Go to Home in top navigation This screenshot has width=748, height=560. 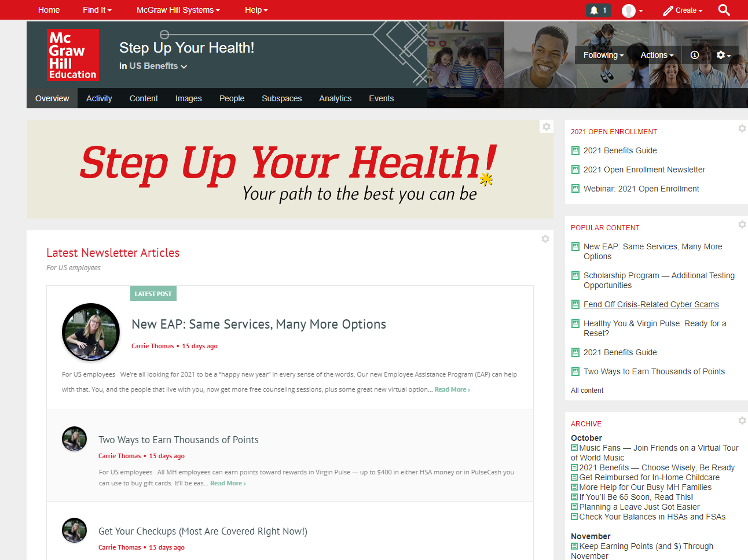(x=49, y=10)
